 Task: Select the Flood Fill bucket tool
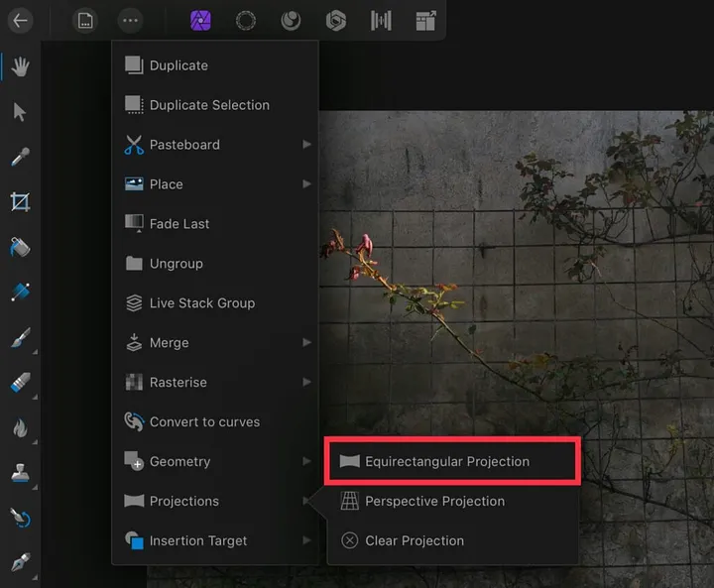click(20, 247)
